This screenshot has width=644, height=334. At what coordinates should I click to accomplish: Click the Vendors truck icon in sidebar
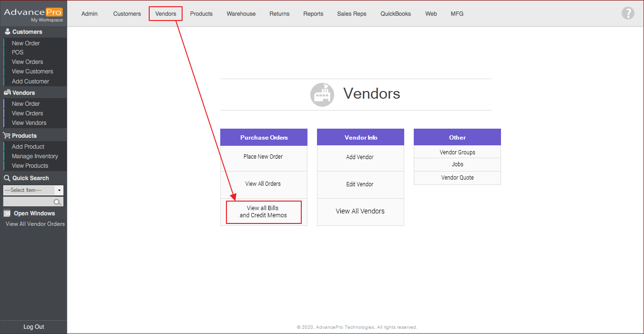(7, 93)
